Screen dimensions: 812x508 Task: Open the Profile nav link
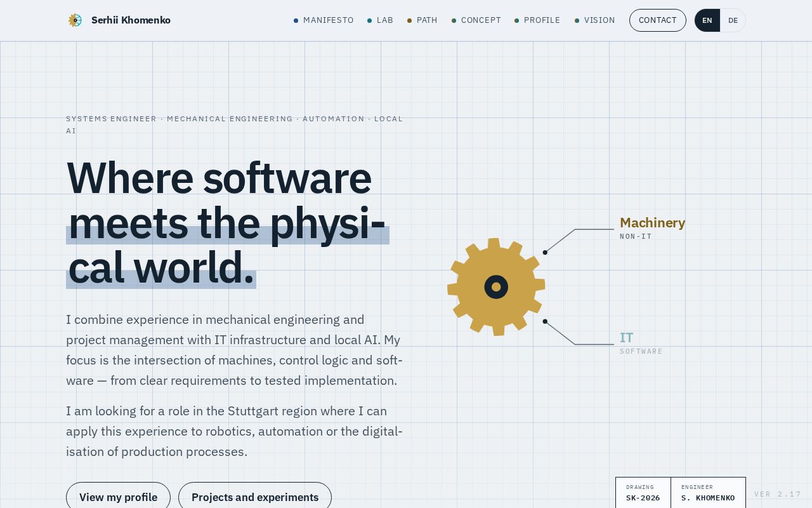pyautogui.click(x=537, y=20)
